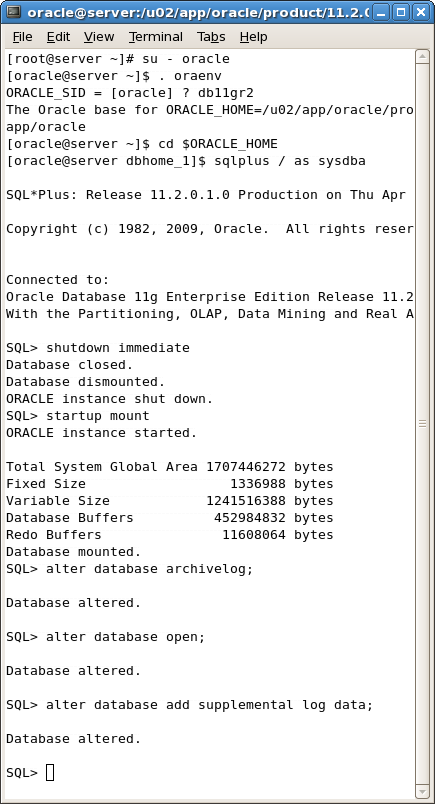Viewport: 435px width, 804px height.
Task: Open the Terminal menu
Action: (155, 37)
